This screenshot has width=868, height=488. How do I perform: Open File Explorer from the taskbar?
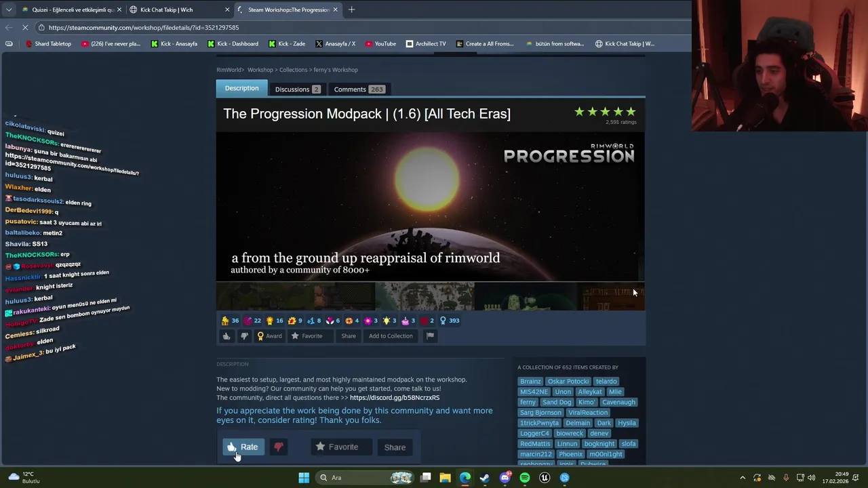coord(445,478)
